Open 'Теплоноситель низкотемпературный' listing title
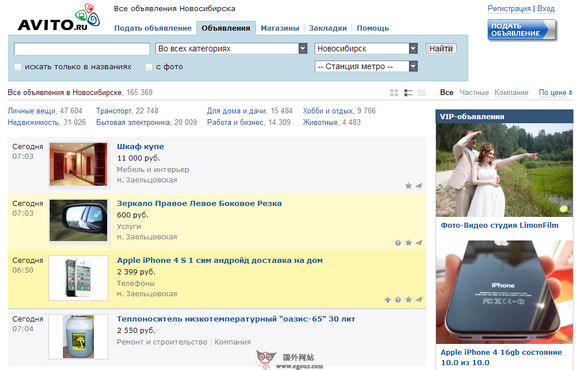Viewport: 580px width, 370px height. point(236,319)
